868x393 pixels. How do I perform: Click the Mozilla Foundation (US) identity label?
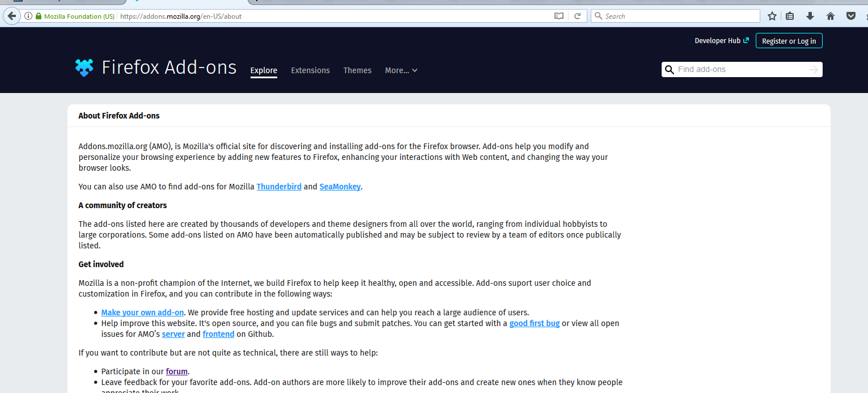pyautogui.click(x=79, y=16)
